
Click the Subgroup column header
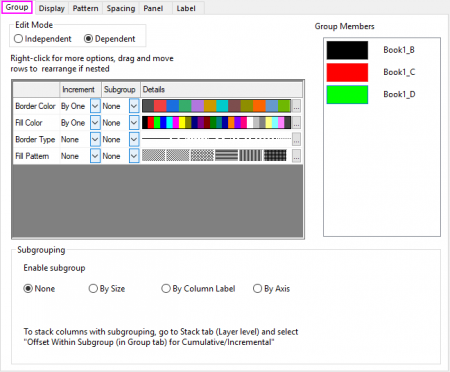pos(120,89)
